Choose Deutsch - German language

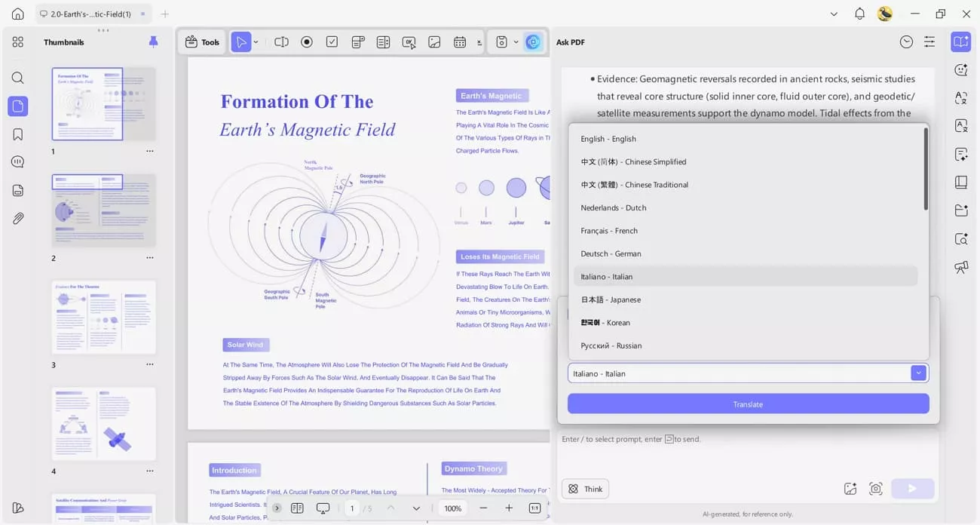click(x=746, y=253)
